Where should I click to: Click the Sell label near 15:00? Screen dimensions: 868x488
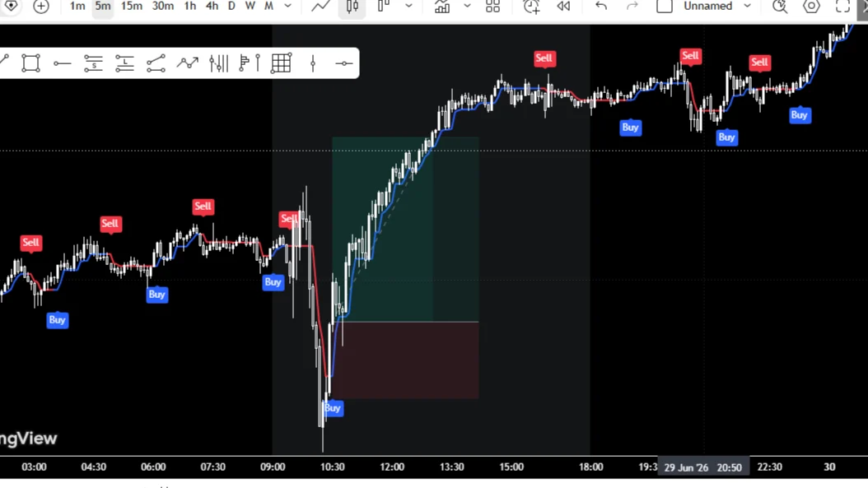(544, 58)
